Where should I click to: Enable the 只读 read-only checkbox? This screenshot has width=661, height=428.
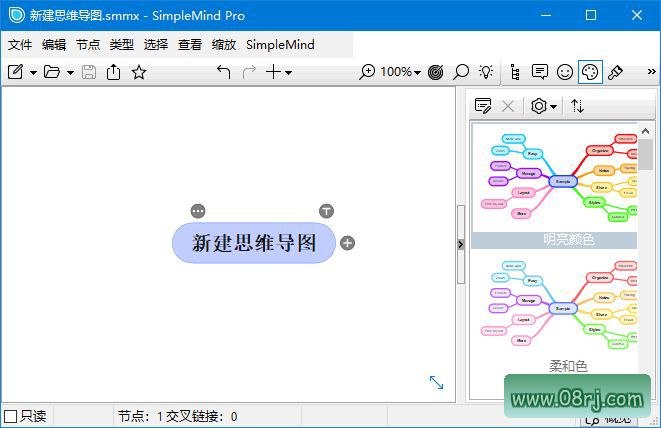pyautogui.click(x=11, y=417)
